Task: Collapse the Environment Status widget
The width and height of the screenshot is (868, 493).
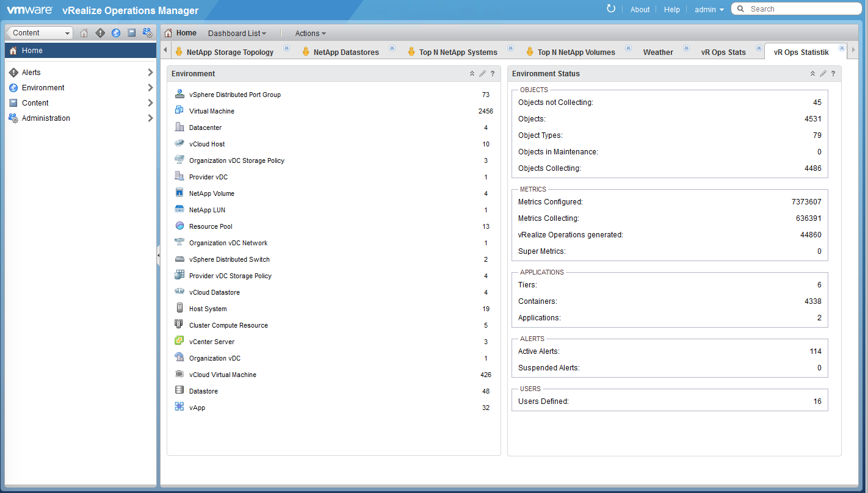Action: [812, 74]
